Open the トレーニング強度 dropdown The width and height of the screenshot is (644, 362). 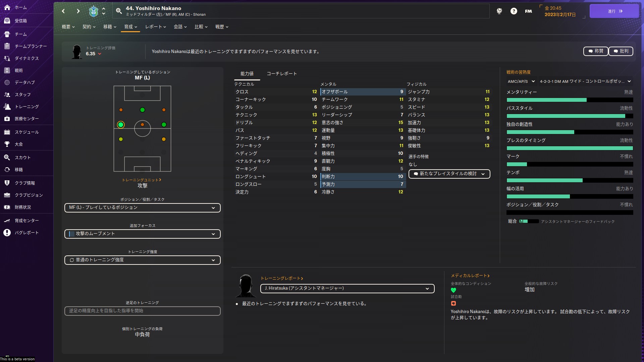(x=142, y=260)
